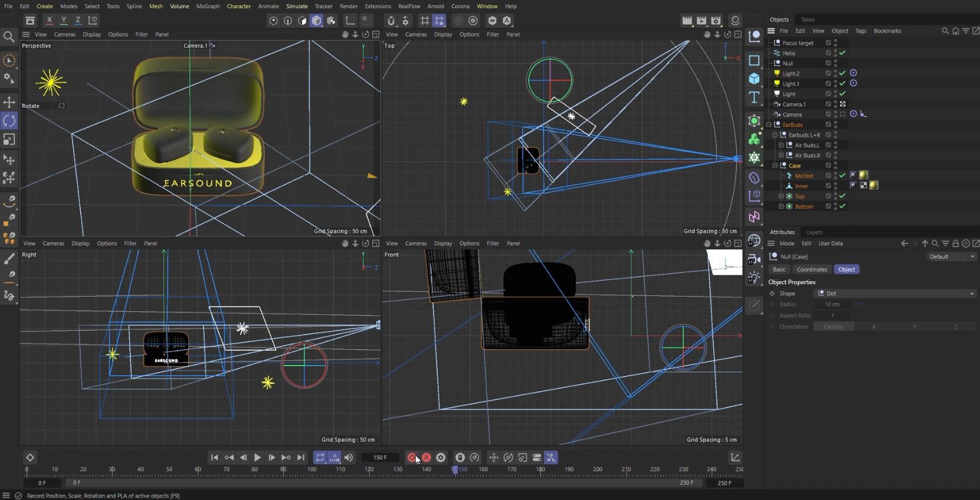Screen dimensions: 980x500
Task: Toggle scale keyframe recording icon
Action: click(x=522, y=458)
